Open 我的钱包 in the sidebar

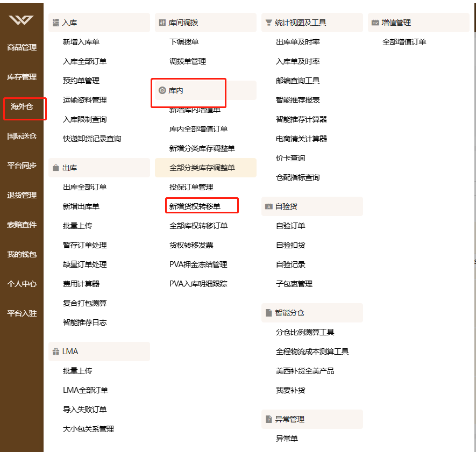coord(22,254)
